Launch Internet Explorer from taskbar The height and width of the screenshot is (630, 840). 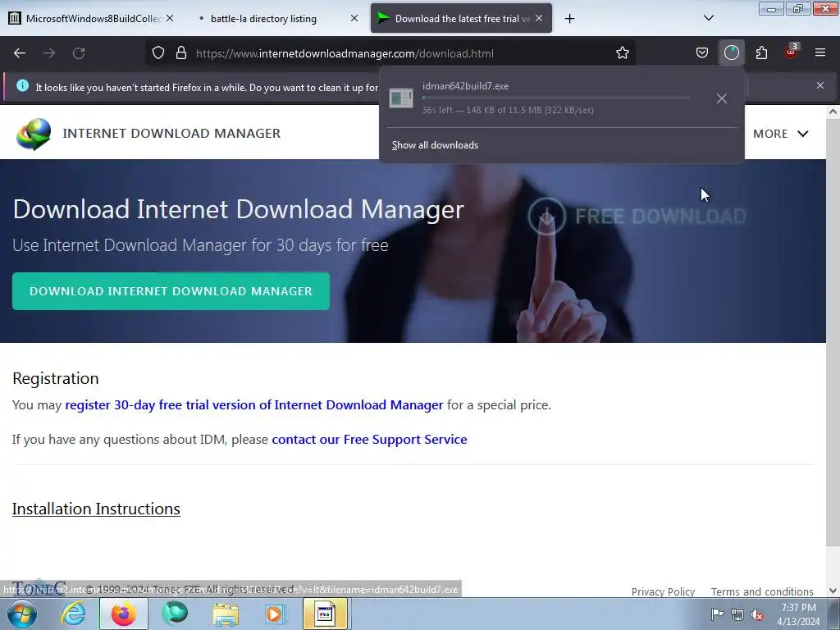(73, 614)
